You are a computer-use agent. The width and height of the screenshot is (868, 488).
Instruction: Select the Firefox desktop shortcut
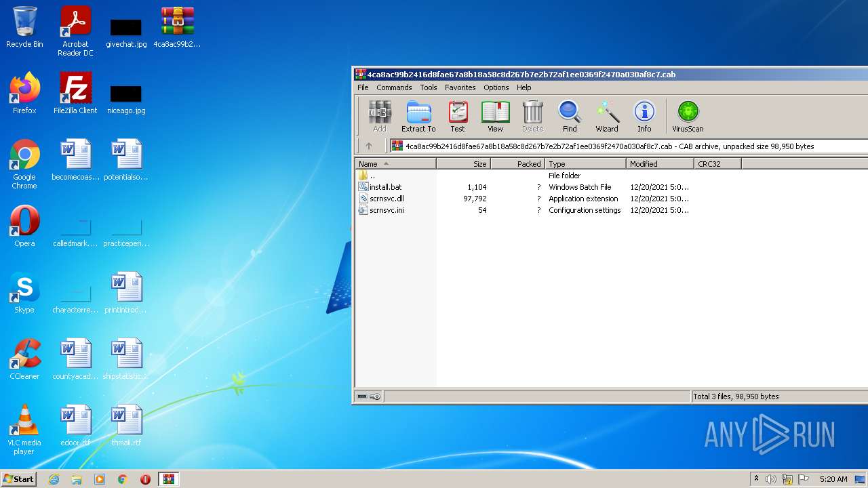24,94
